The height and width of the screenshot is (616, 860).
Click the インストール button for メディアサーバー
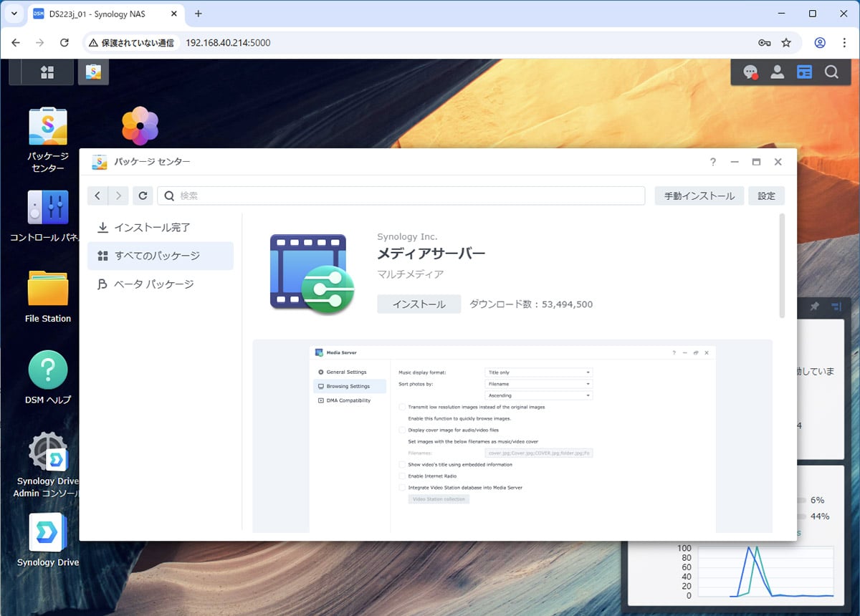[x=419, y=304]
